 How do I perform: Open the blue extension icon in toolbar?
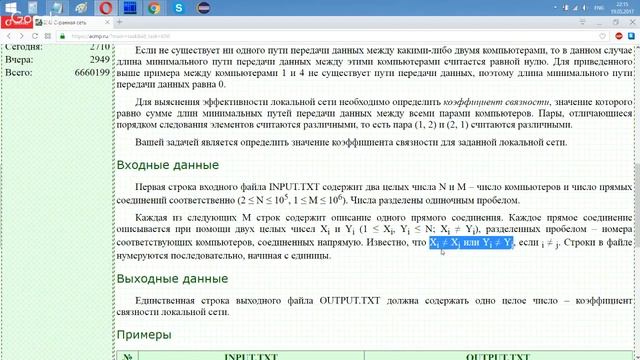pyautogui.click(x=631, y=36)
